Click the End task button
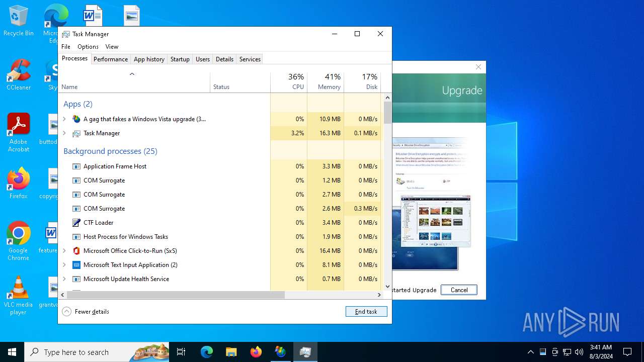This screenshot has height=362, width=644. [366, 312]
